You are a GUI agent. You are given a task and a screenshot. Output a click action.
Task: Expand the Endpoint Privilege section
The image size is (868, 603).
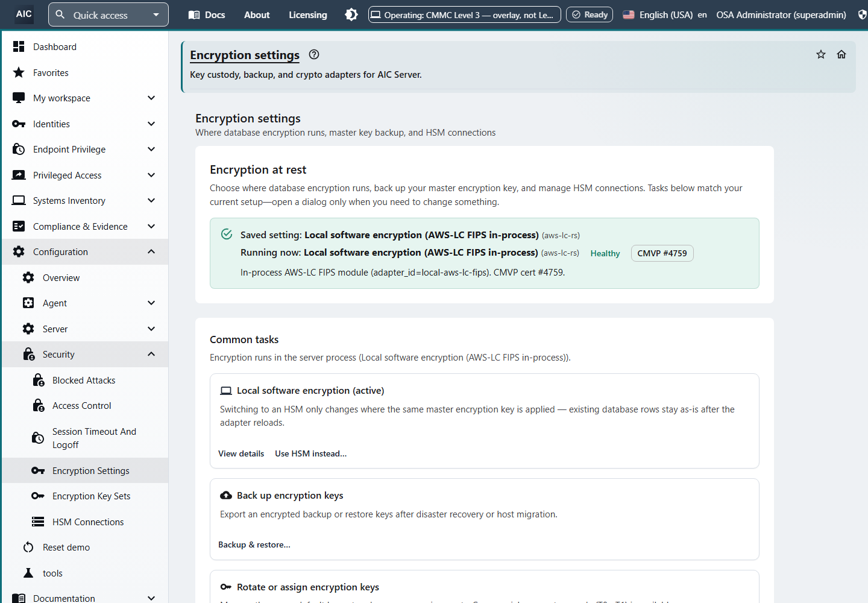[x=85, y=149]
